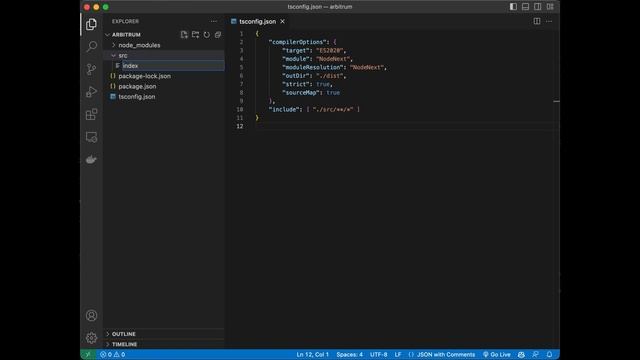Click the Go Live button

[x=496, y=354]
